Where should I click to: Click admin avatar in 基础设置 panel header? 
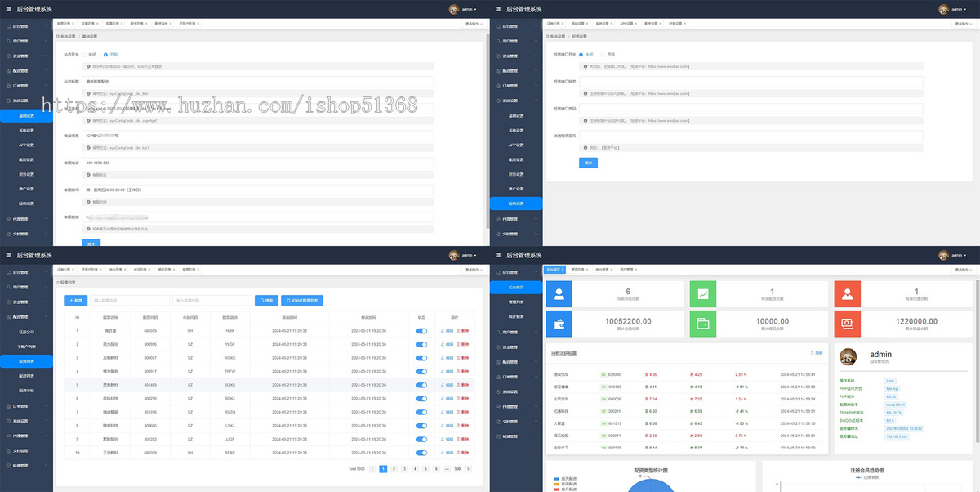point(453,9)
